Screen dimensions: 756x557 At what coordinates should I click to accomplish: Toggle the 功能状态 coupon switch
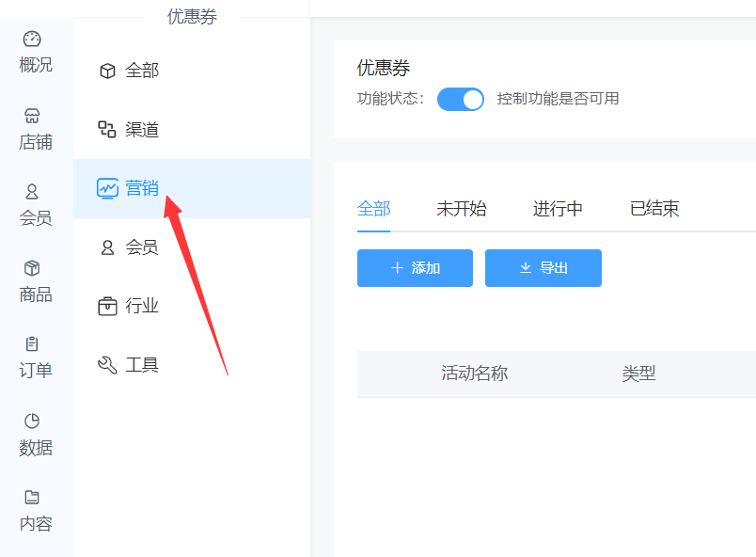[461, 99]
